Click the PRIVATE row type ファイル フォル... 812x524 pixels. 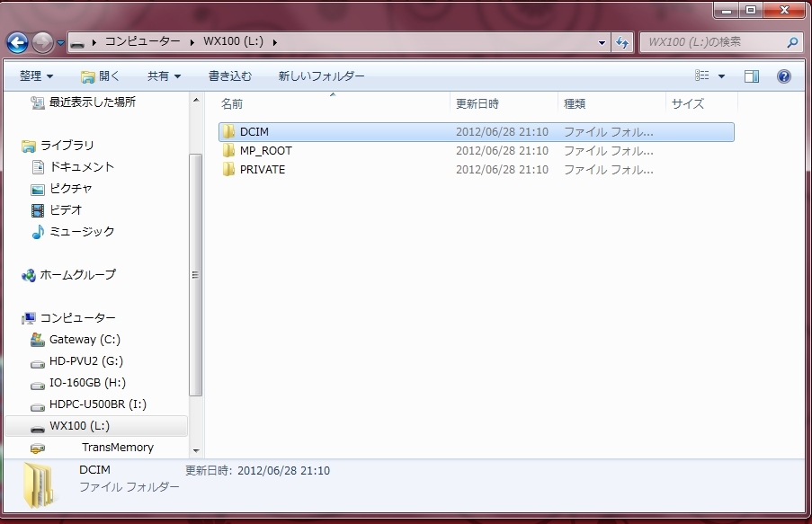coord(609,170)
